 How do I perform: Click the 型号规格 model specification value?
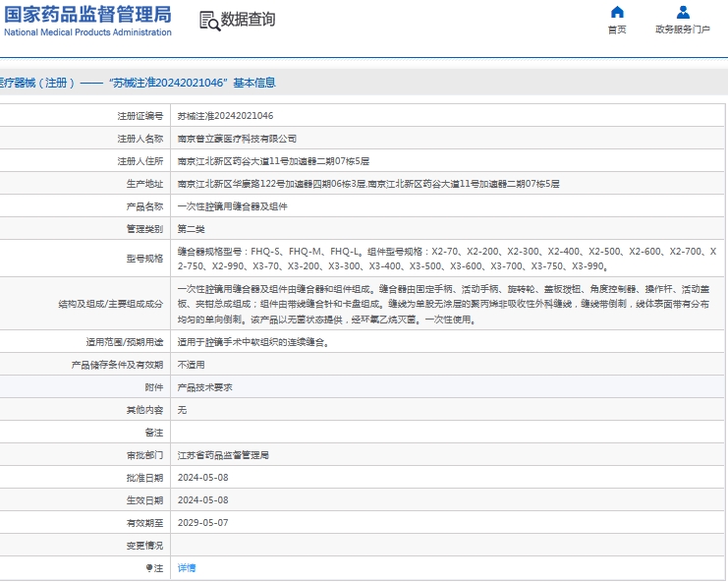[447, 259]
